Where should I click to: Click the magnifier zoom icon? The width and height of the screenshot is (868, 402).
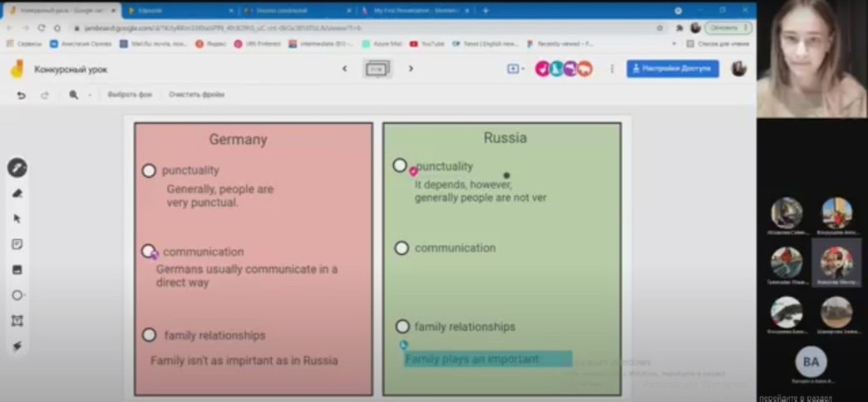tap(74, 95)
